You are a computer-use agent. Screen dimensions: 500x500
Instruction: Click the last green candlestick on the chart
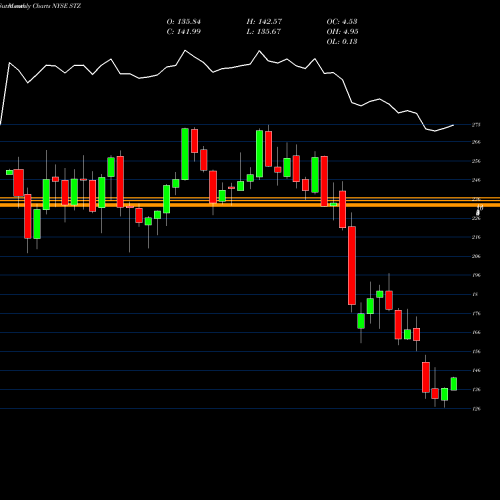(x=454, y=384)
